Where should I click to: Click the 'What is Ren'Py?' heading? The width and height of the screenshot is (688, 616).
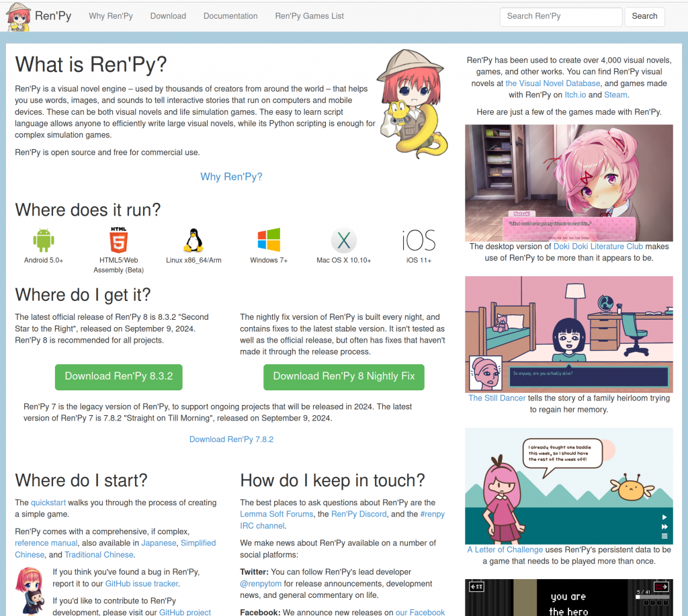click(x=91, y=64)
